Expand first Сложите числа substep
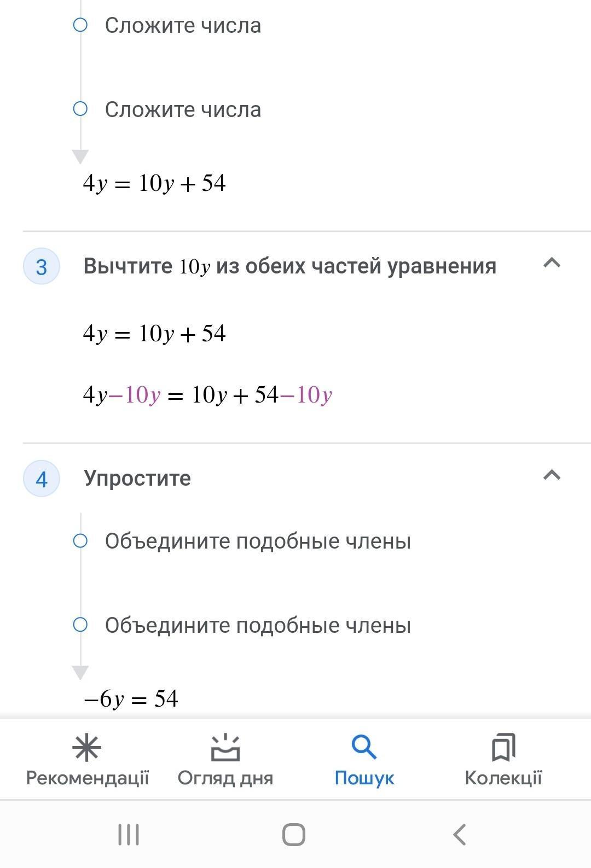 click(183, 26)
